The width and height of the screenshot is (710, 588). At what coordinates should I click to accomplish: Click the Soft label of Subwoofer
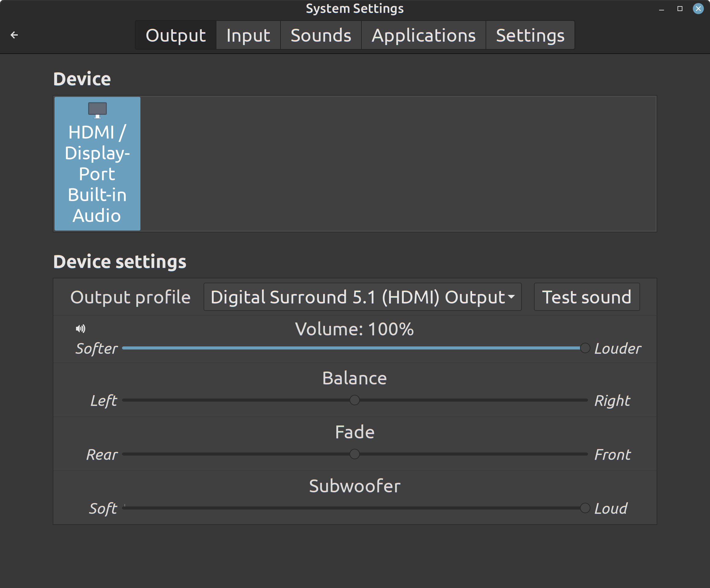[x=103, y=509]
